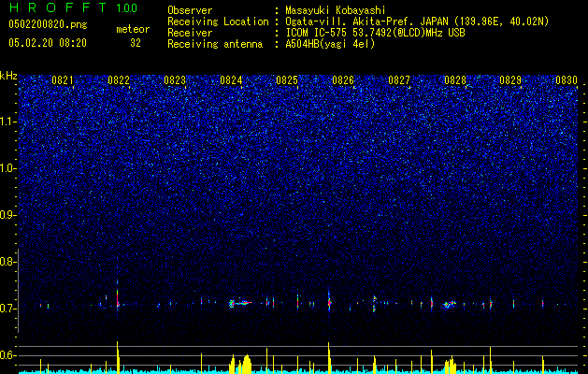Select the meteor count value 32
This screenshot has width=588, height=374.
pyautogui.click(x=136, y=43)
